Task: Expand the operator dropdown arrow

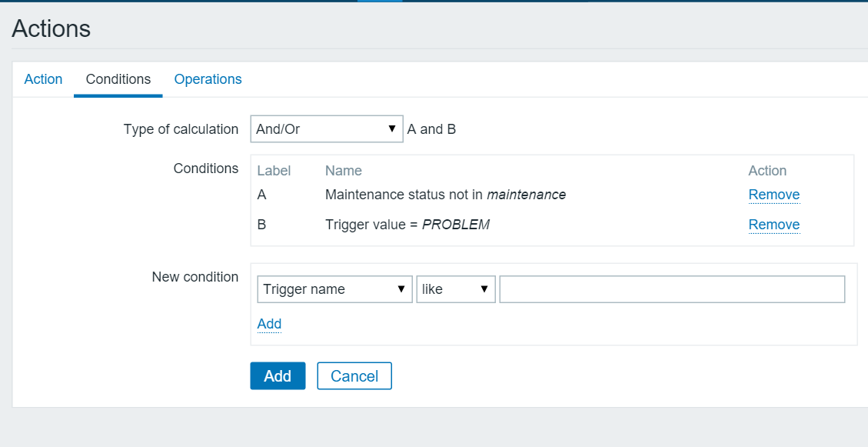Action: [x=485, y=289]
